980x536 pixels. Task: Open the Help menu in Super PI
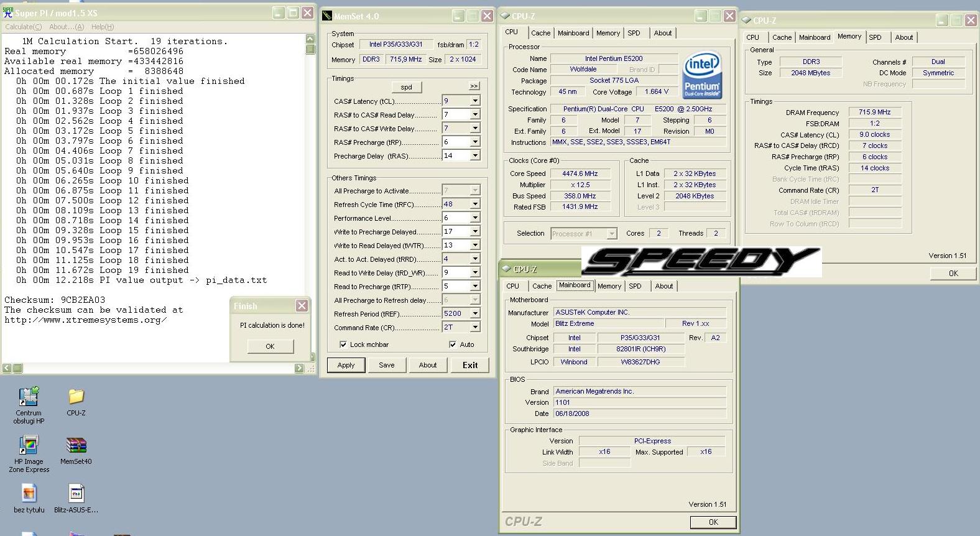[103, 27]
